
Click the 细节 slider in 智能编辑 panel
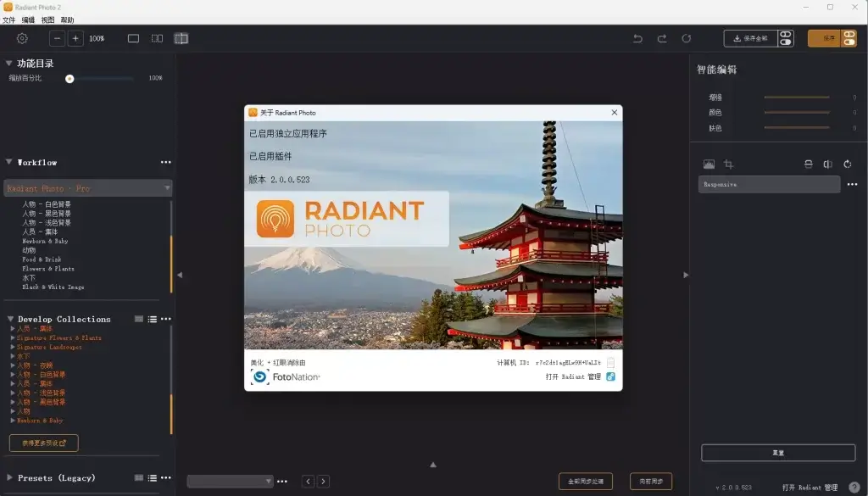pyautogui.click(x=797, y=96)
